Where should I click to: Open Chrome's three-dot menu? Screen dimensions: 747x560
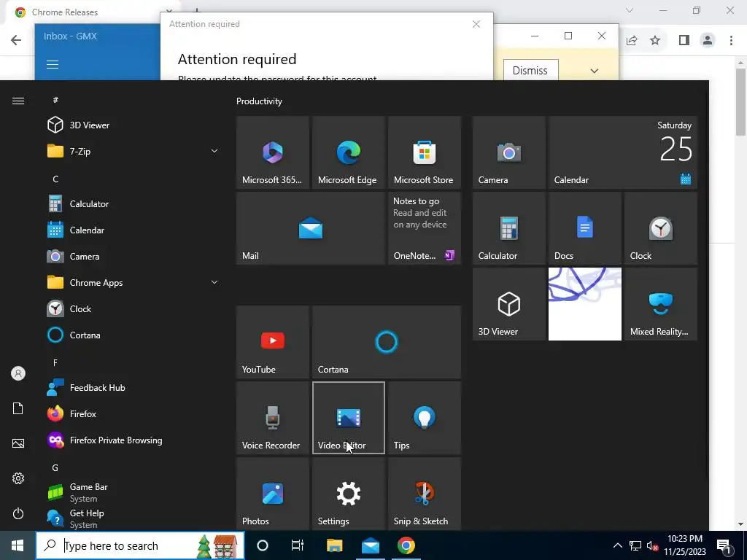click(x=731, y=40)
